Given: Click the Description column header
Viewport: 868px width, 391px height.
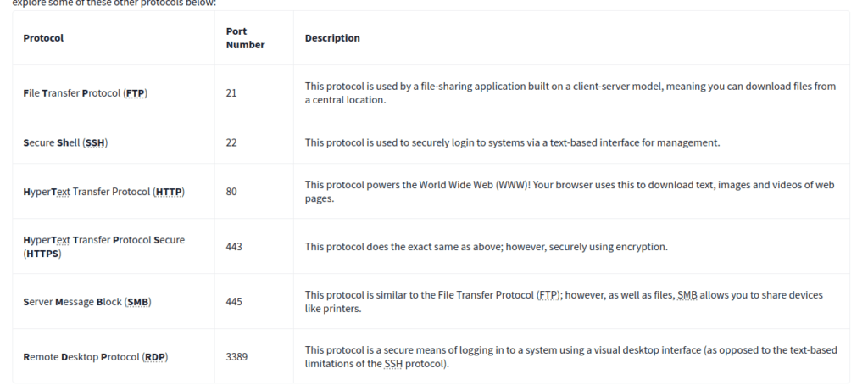Looking at the screenshot, I should pyautogui.click(x=332, y=38).
